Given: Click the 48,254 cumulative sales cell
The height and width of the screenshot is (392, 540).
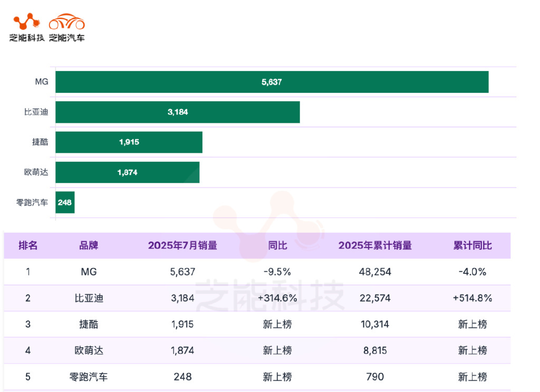Looking at the screenshot, I should coord(375,272).
